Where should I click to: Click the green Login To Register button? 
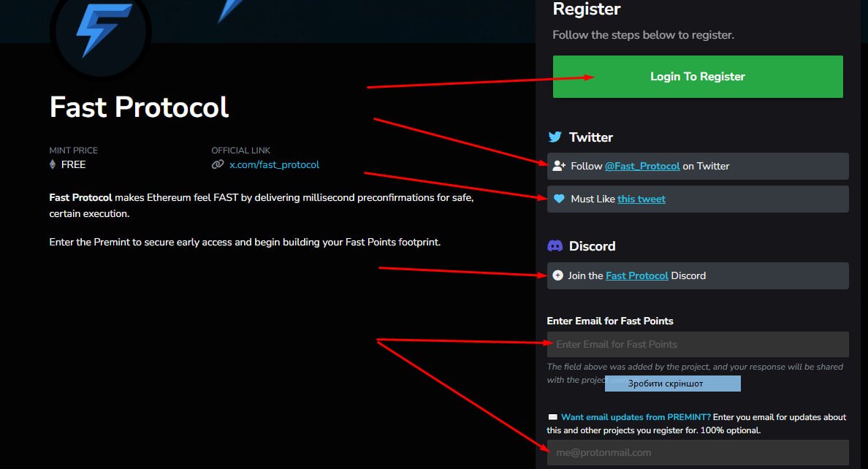(698, 77)
